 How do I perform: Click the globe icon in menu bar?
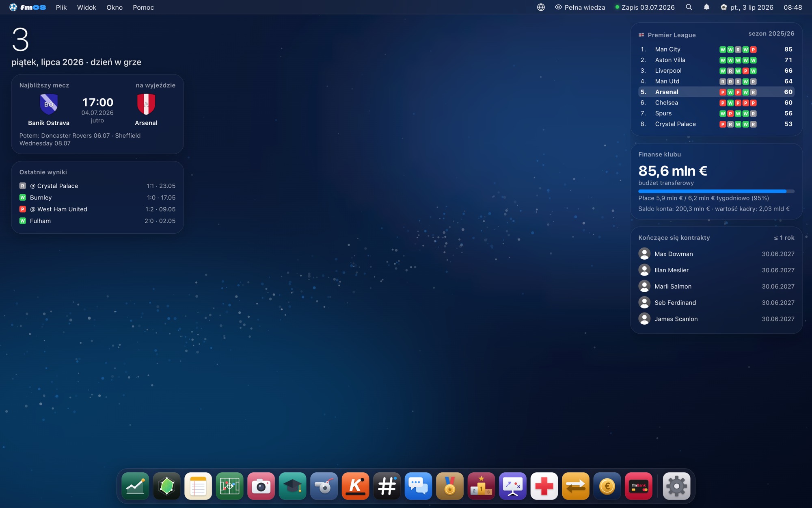(541, 7)
